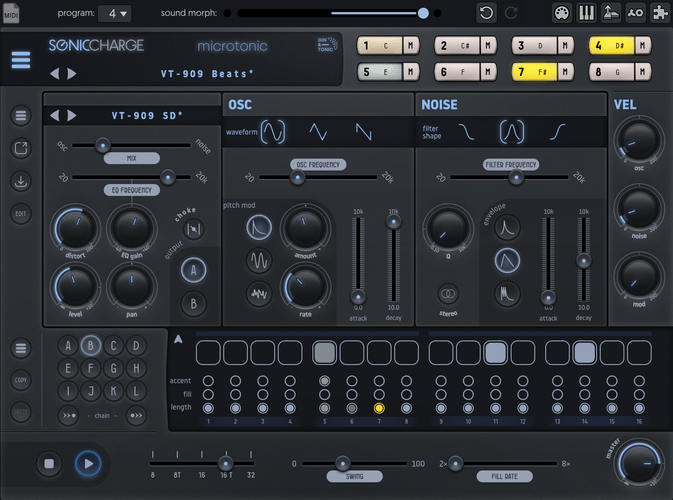Start pattern playback
The image size is (673, 500).
pyautogui.click(x=88, y=464)
